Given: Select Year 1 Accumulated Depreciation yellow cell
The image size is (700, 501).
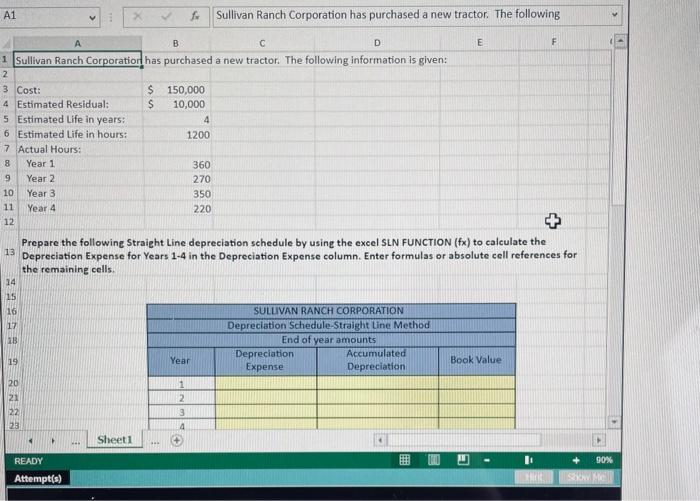Looking at the screenshot, I should click(x=378, y=383).
